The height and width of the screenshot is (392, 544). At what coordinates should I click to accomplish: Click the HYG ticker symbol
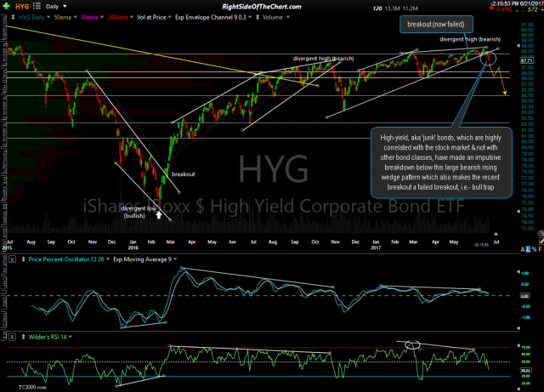(22, 6)
